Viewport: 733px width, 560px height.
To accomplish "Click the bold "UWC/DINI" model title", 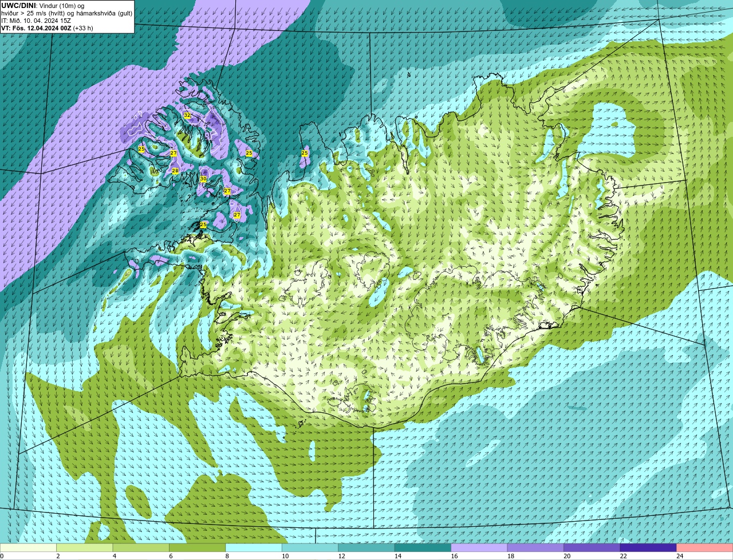I will [x=19, y=6].
